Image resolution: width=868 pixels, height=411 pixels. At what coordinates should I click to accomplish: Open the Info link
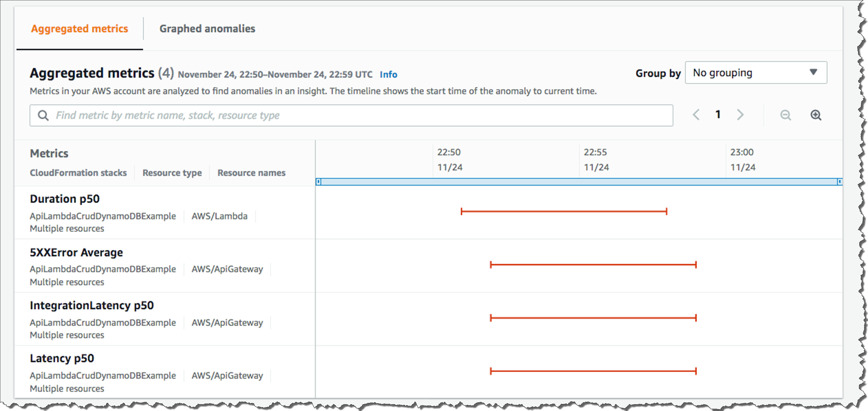coord(388,74)
